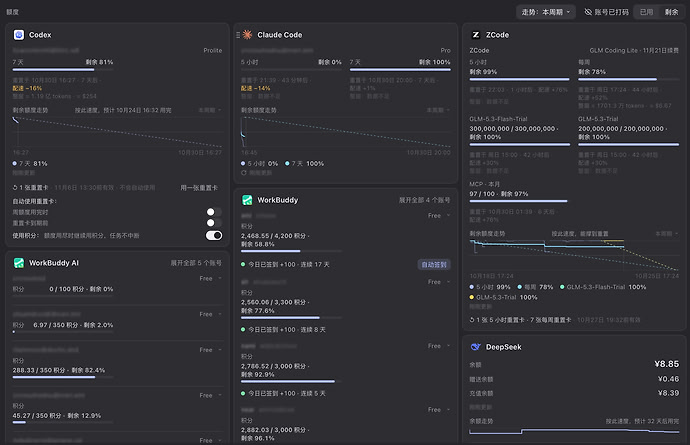The height and width of the screenshot is (445, 690).
Task: Click the ZCode legend dot for 5 小时 99%
Action: (x=472, y=287)
